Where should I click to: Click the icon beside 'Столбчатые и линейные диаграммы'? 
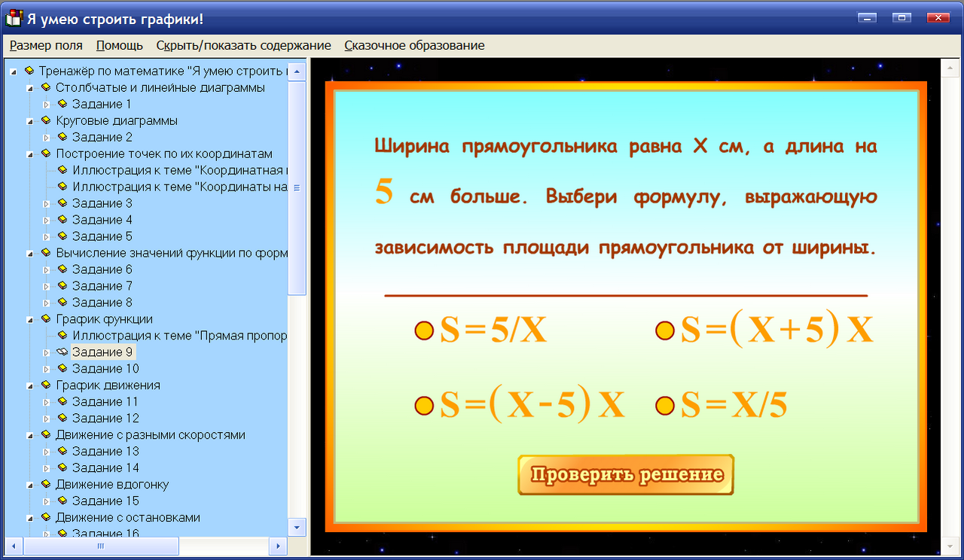[45, 87]
